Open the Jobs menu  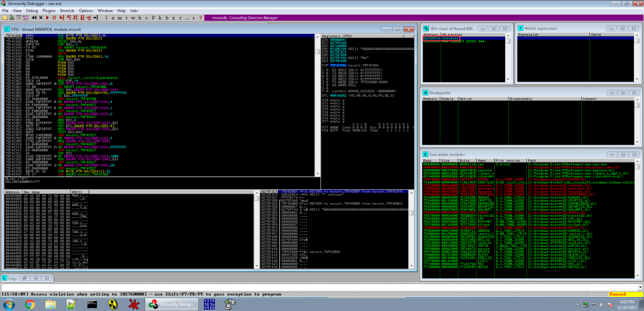pos(134,10)
